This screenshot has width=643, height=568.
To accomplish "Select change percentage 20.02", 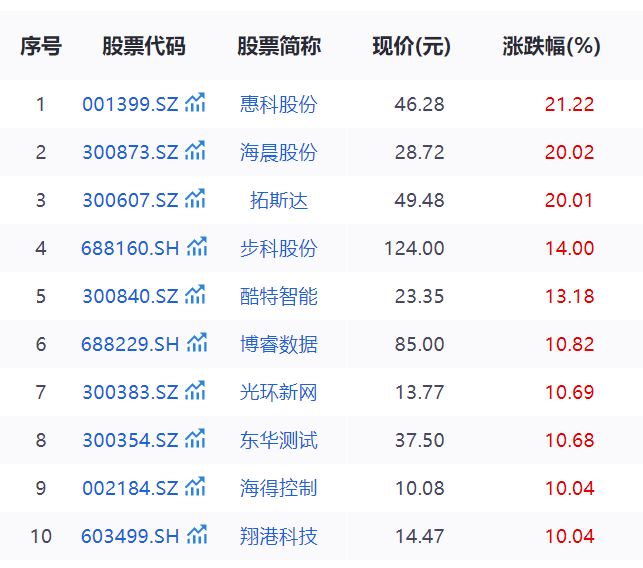I will [570, 152].
